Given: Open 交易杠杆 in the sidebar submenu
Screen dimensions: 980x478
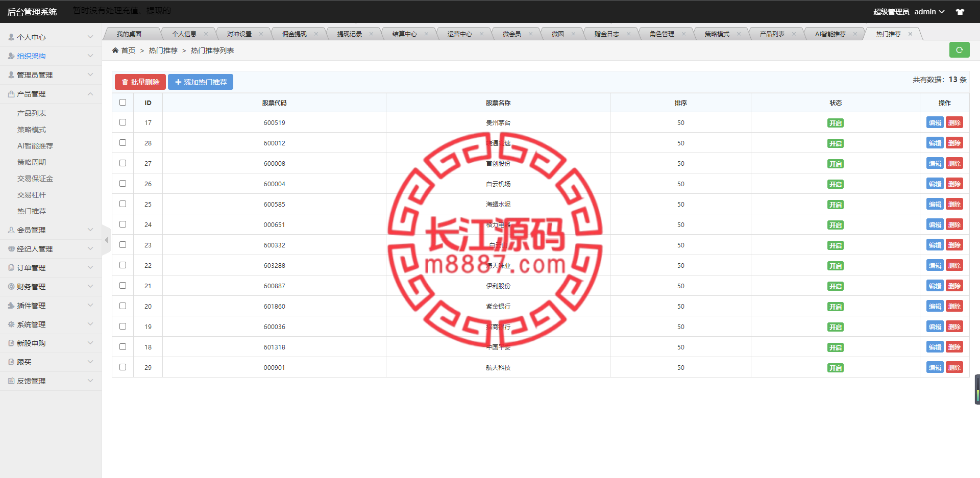Looking at the screenshot, I should tap(32, 195).
